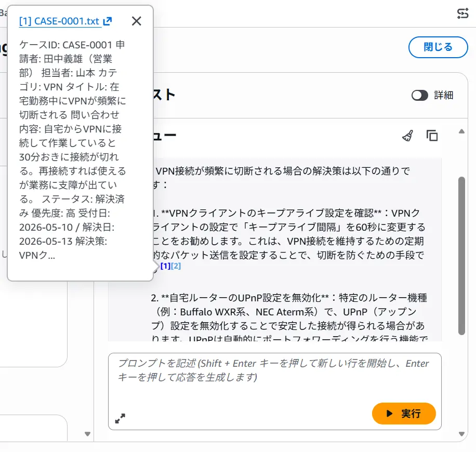Click the response panel vertical scrollbar thumb
The width and height of the screenshot is (476, 452).
click(x=462, y=256)
